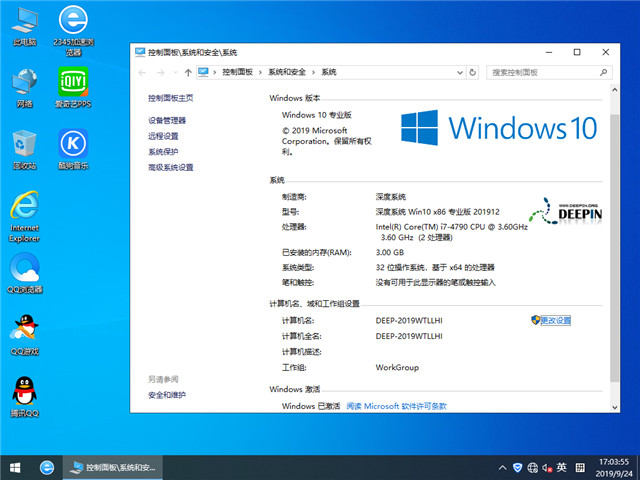
Task: Open the address bar history dropdown
Action: (x=460, y=73)
